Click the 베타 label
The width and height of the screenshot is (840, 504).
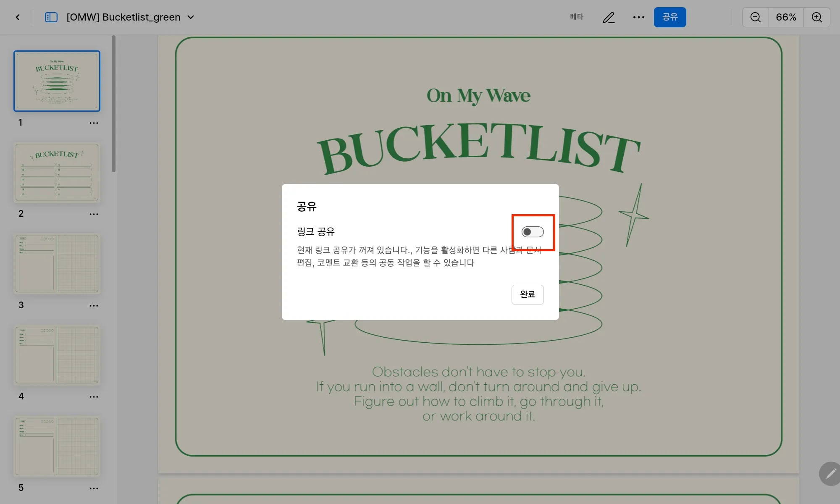(x=576, y=17)
